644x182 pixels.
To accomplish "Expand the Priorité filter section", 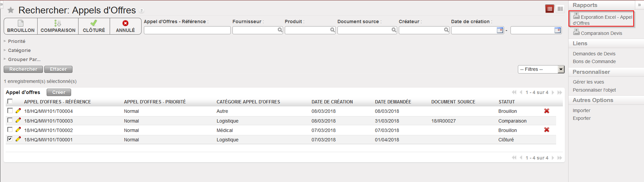I will coord(16,41).
